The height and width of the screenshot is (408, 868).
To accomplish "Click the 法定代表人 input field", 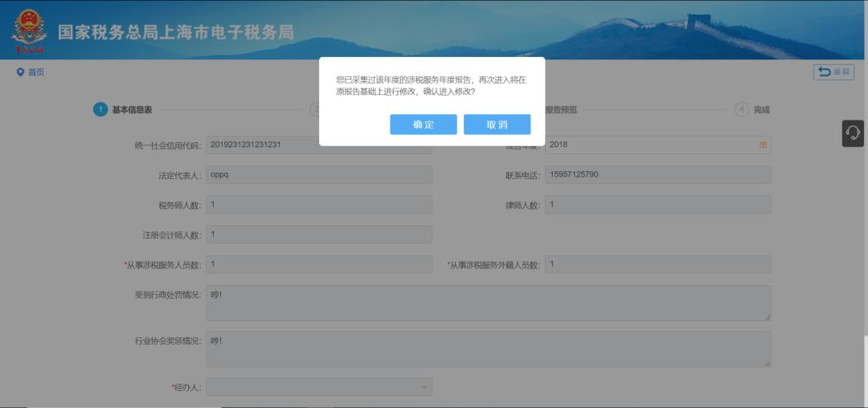I will point(319,175).
